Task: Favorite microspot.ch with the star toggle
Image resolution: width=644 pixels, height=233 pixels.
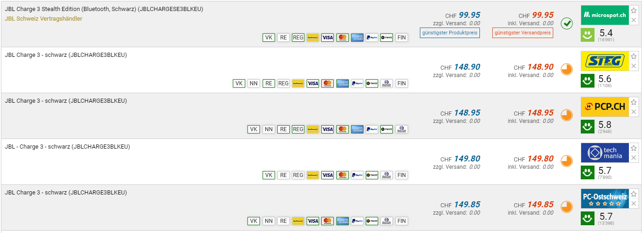Action: (633, 11)
